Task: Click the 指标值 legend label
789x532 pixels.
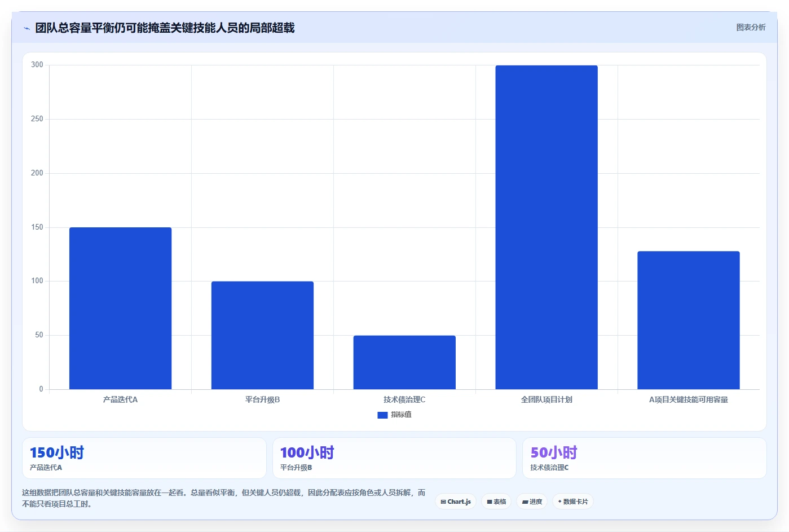Action: coord(401,415)
